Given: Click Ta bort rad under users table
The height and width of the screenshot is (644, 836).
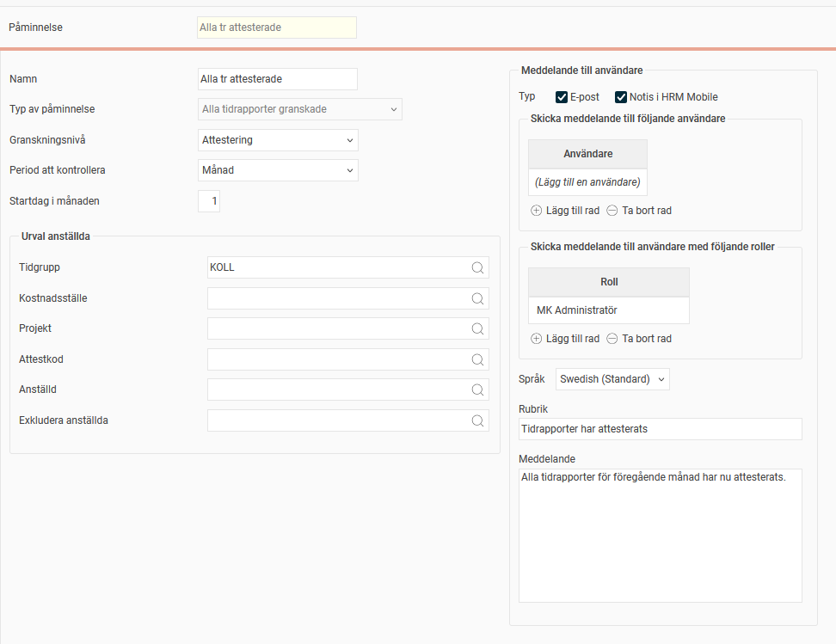Looking at the screenshot, I should tap(646, 211).
